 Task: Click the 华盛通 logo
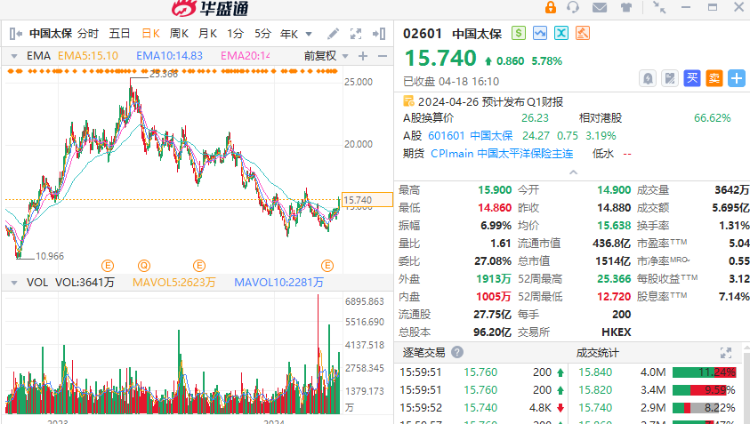[x=210, y=8]
